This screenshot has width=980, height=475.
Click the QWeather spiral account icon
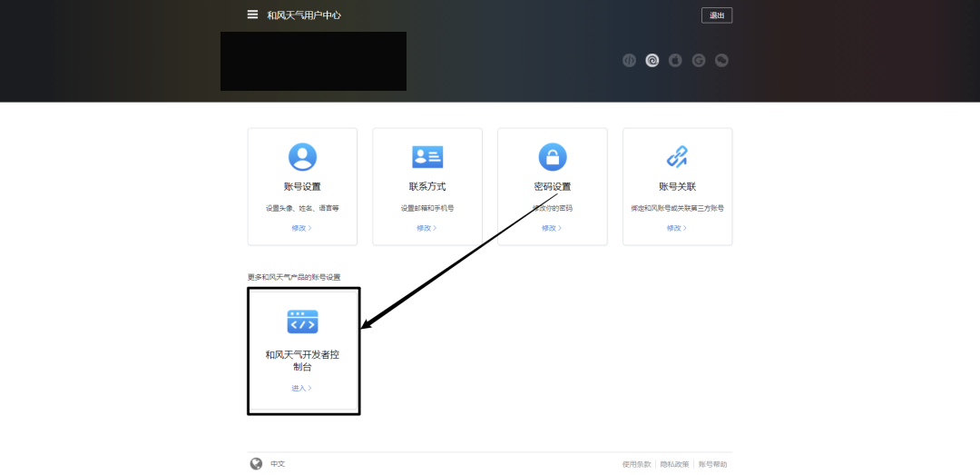click(652, 60)
